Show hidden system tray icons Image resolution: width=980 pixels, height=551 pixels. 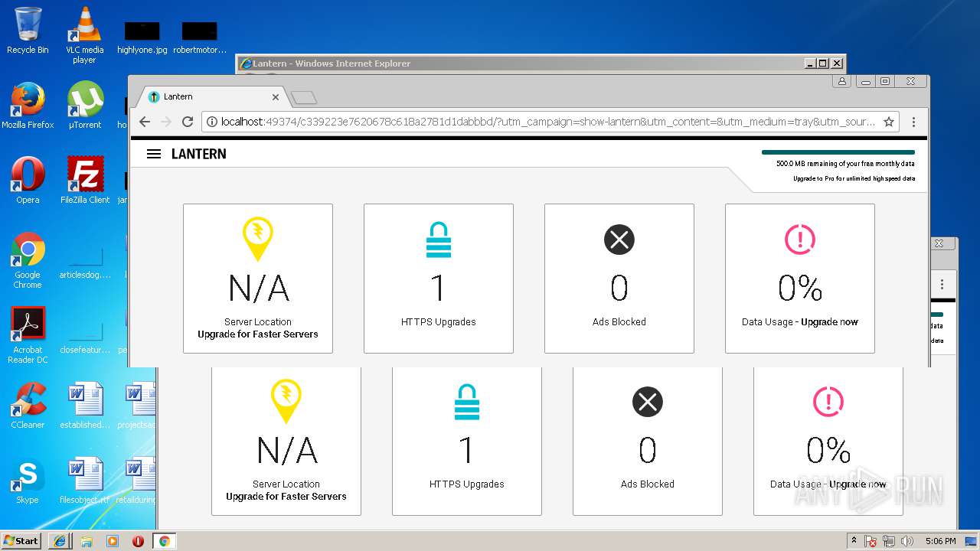coord(854,541)
